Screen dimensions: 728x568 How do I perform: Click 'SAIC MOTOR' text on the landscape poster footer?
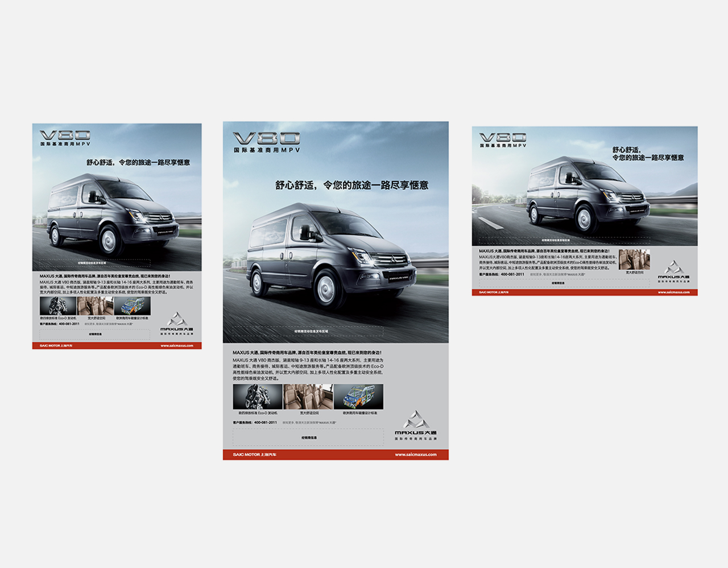tap(487, 293)
